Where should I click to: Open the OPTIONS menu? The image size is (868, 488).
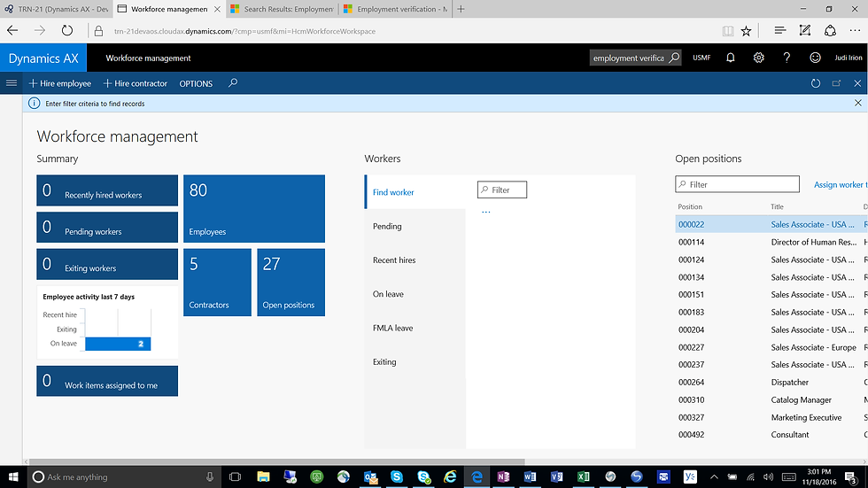pos(196,83)
